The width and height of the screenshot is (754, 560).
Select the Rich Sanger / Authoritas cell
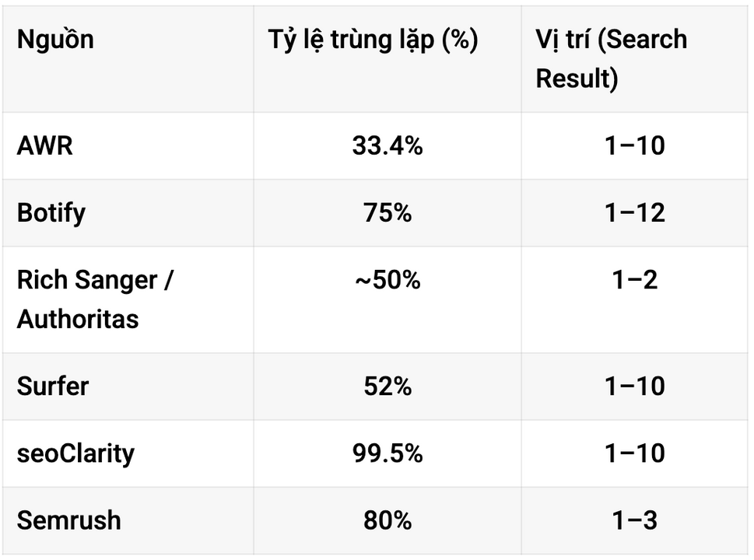[95, 299]
